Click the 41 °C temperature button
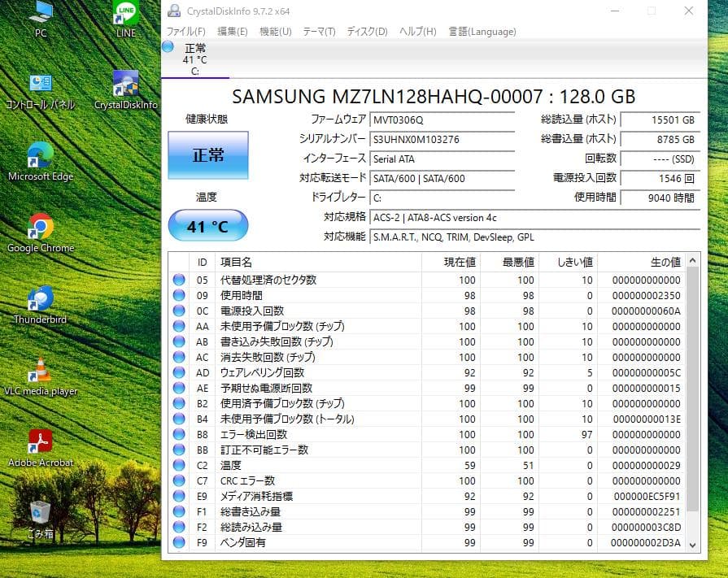The height and width of the screenshot is (578, 728). point(208,225)
